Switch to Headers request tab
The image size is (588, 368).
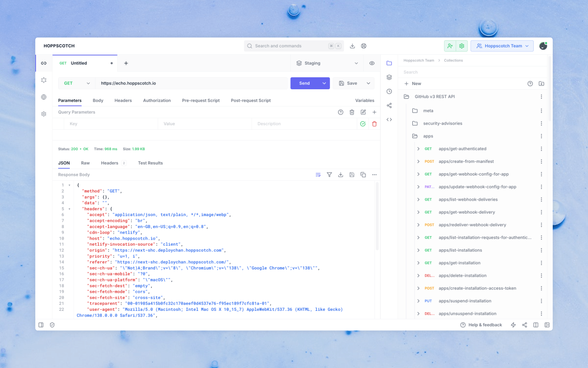coord(123,101)
